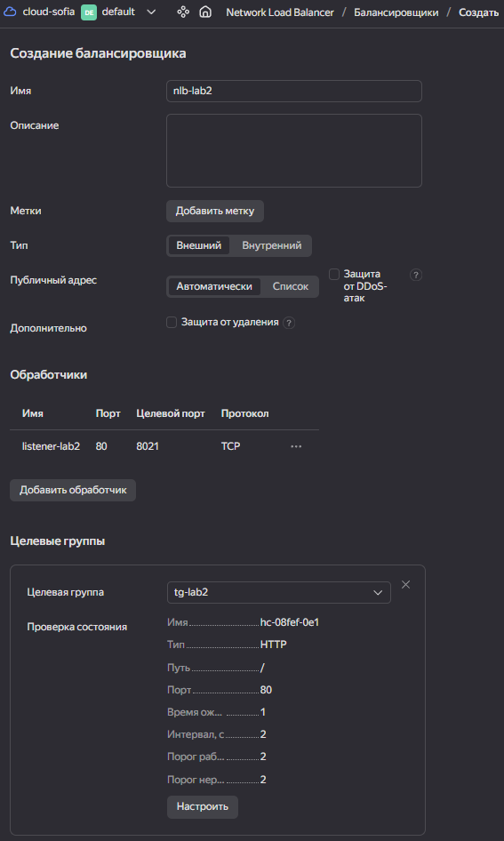This screenshot has height=841, width=504.
Task: Remove target group with X icon
Action: tap(406, 585)
